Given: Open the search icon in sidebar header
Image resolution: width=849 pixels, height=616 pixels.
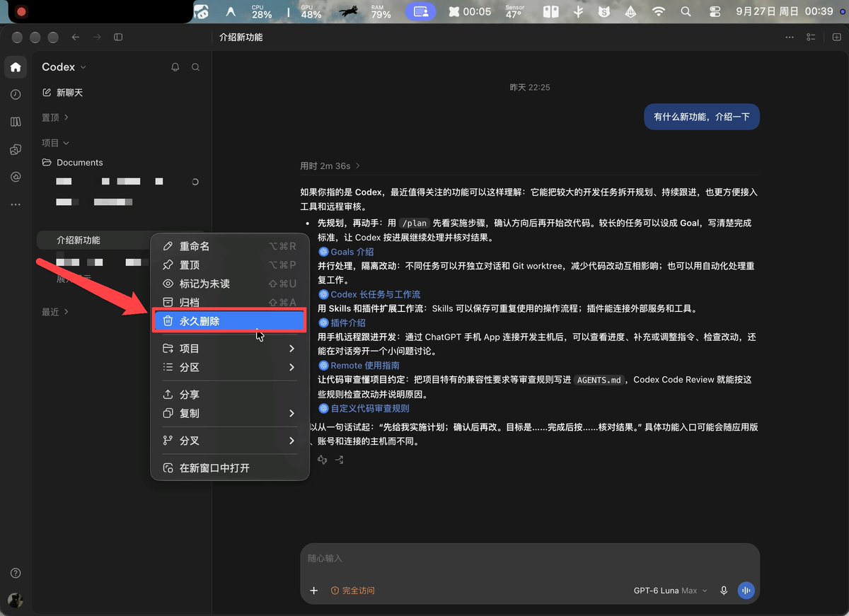Looking at the screenshot, I should pyautogui.click(x=196, y=67).
